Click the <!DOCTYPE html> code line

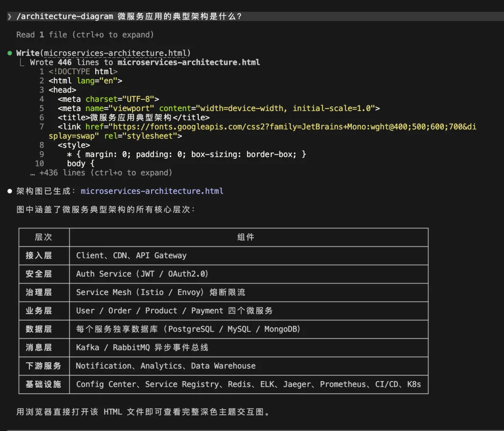(x=83, y=72)
